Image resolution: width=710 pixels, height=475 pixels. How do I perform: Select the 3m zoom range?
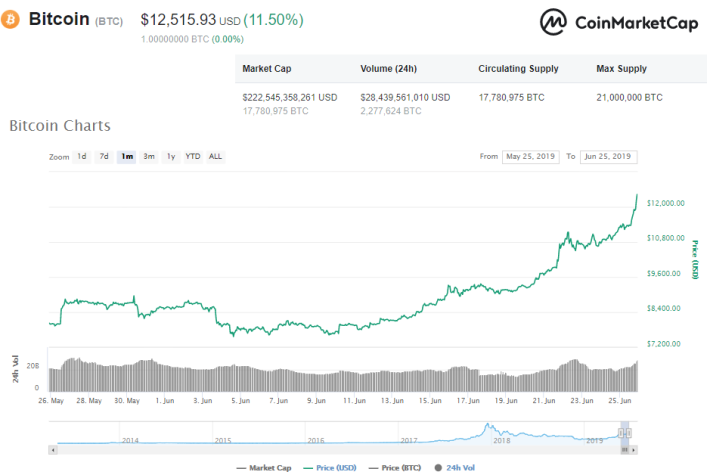(149, 157)
